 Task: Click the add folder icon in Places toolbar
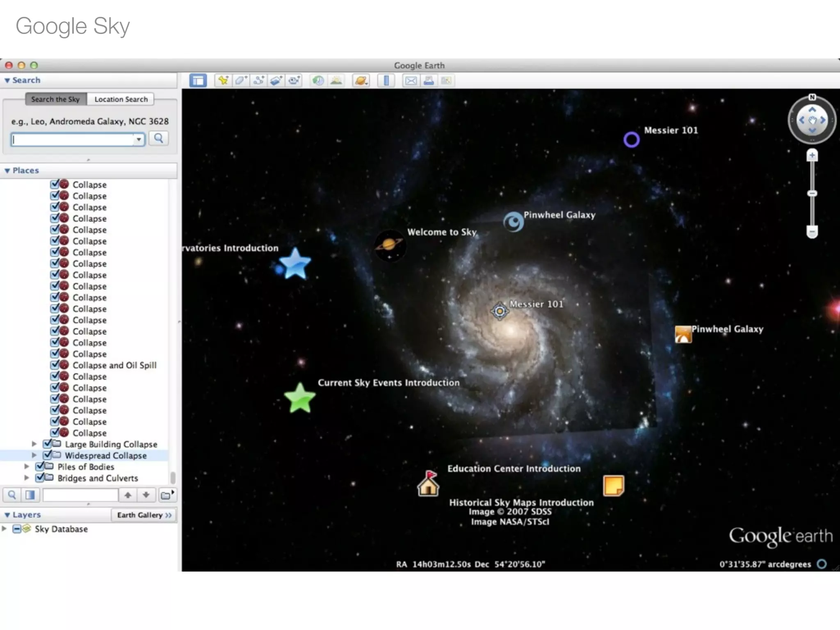coord(167,495)
